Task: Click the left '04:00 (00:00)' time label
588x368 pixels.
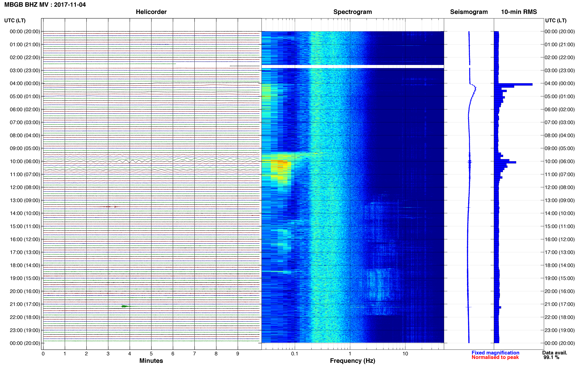Action: [25, 83]
